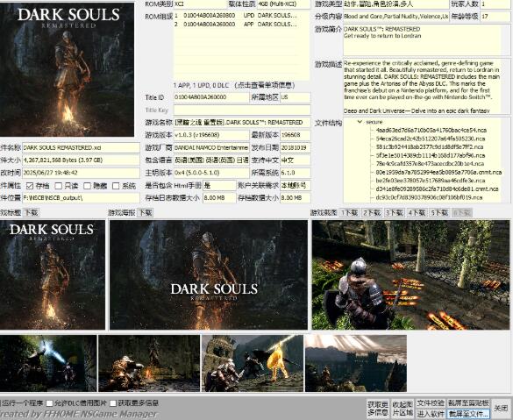
Task: Click the 游戏名称 field showing DARK SOULS™: REMASTERED
Action: point(242,123)
